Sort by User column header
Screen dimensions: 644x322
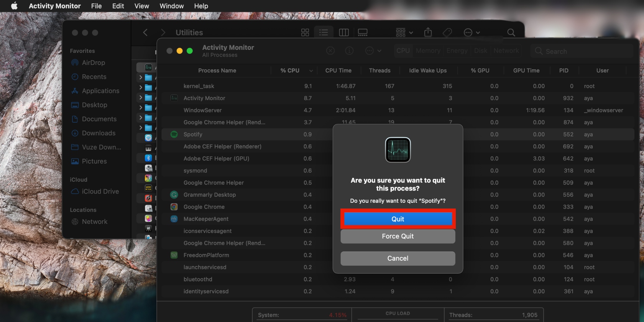pyautogui.click(x=602, y=71)
